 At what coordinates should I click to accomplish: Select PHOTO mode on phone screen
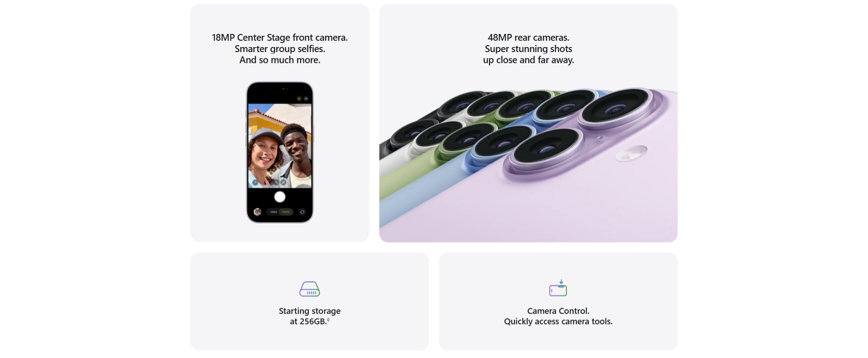click(286, 212)
